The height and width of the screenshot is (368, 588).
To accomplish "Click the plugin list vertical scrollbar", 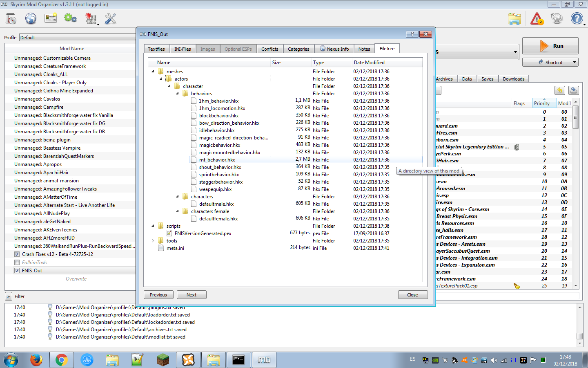I will pyautogui.click(x=576, y=194).
